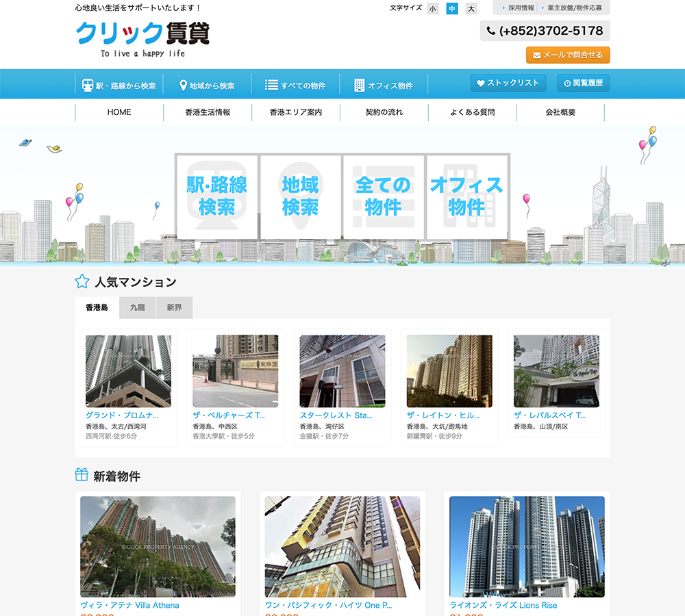Screen dimensions: 685x616
Task: Click the グランド・プロムナ... title link
Action: coord(122,415)
